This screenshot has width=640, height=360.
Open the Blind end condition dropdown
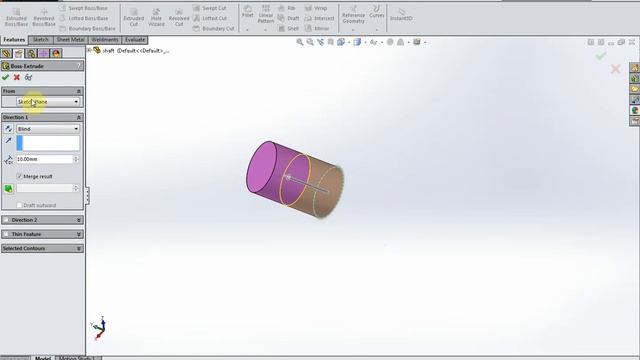(x=48, y=129)
